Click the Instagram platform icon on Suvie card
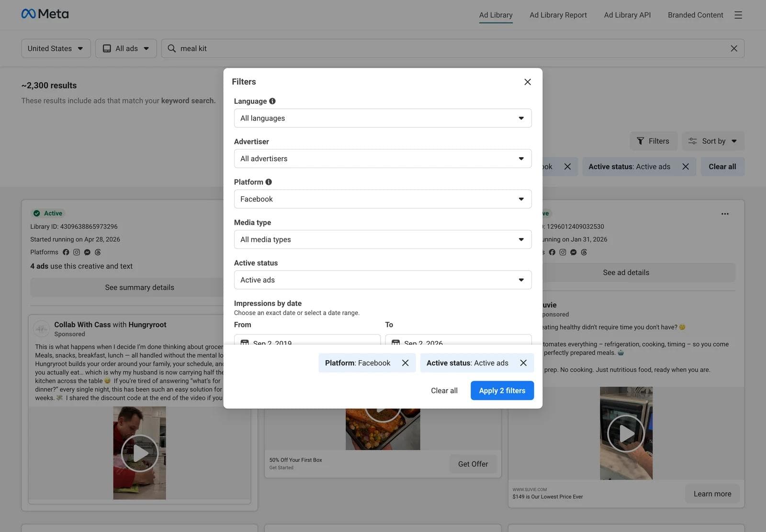766x532 pixels. point(563,252)
